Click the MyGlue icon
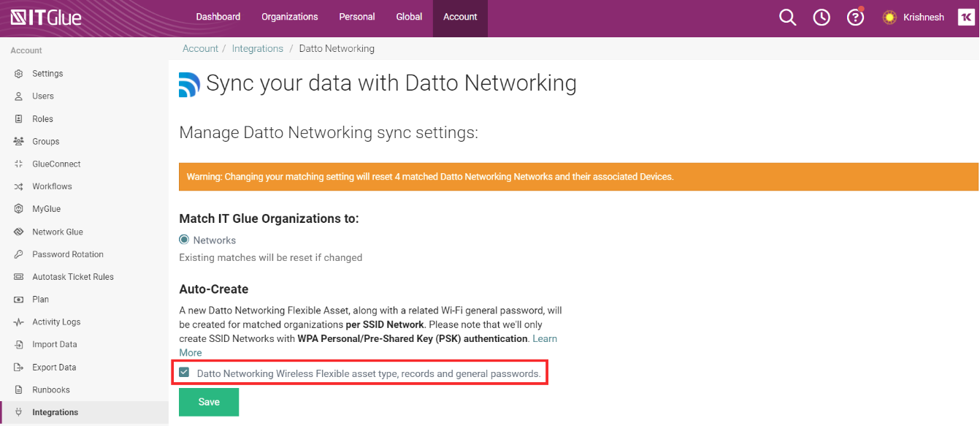This screenshot has height=426, width=980. click(19, 209)
